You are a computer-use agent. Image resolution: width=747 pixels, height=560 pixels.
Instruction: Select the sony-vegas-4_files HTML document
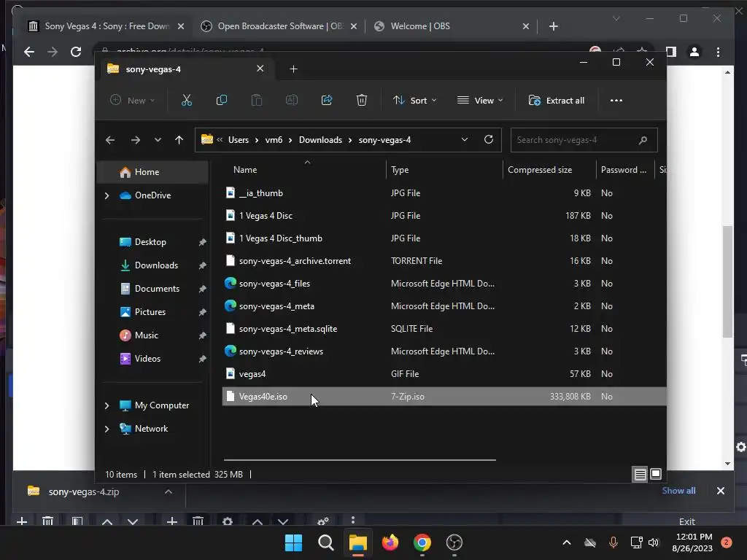click(444, 284)
